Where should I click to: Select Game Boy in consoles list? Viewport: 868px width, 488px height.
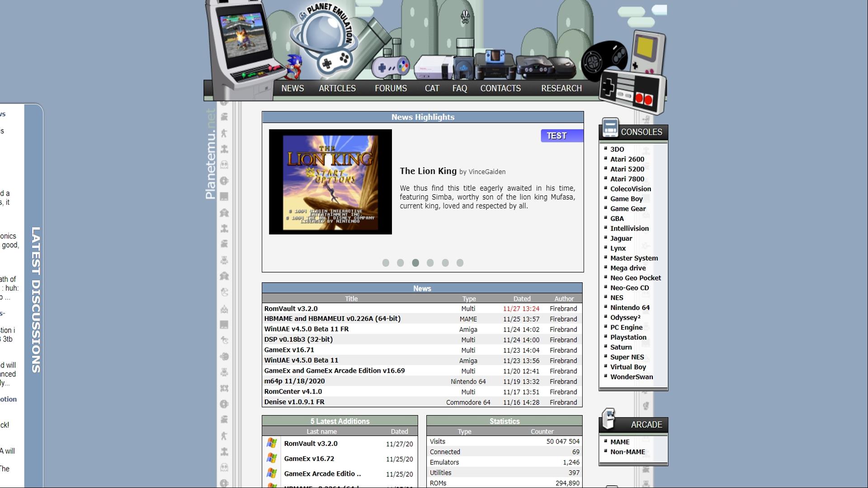click(626, 199)
